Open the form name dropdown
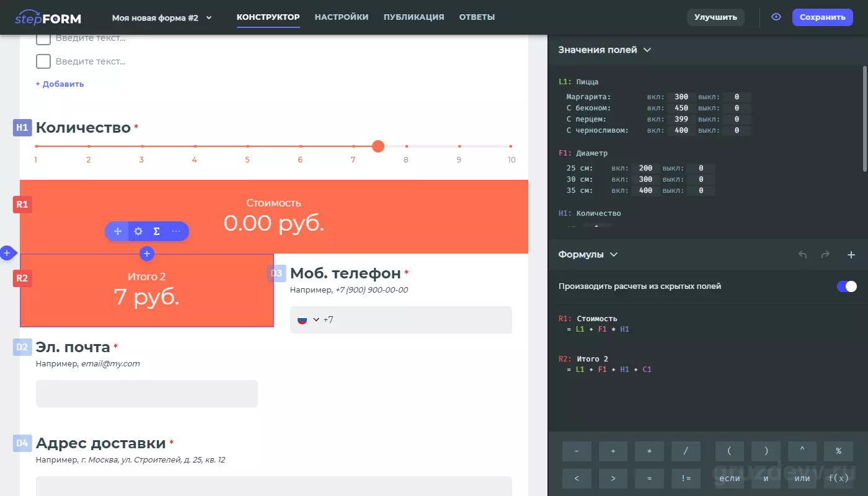868x496 pixels. 162,18
